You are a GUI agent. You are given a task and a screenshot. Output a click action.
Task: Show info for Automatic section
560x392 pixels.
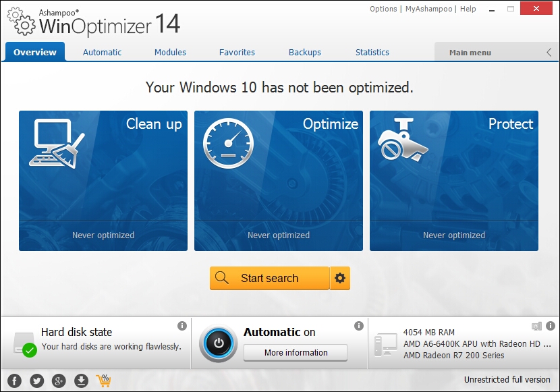pyautogui.click(x=359, y=326)
